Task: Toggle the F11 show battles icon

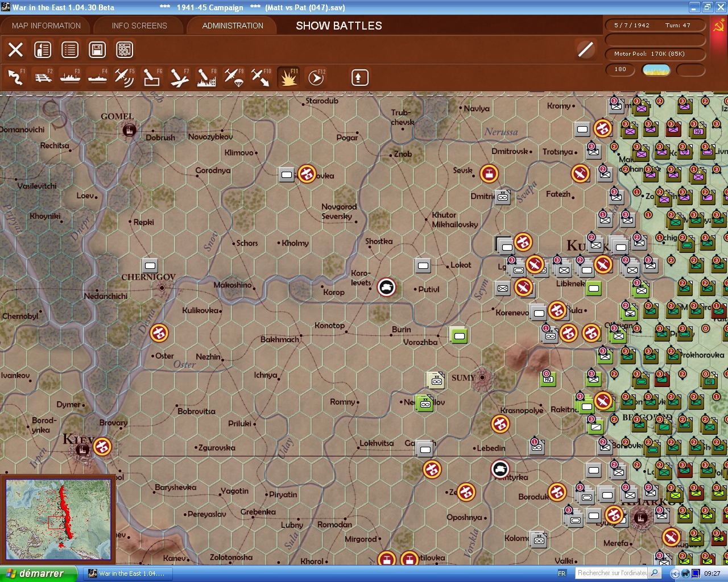Action: 288,77
